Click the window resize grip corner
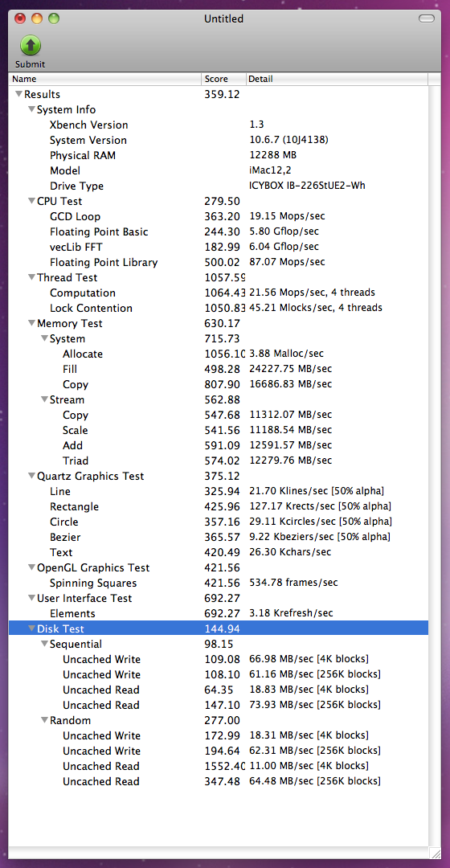Image resolution: width=450 pixels, height=868 pixels. [435, 854]
